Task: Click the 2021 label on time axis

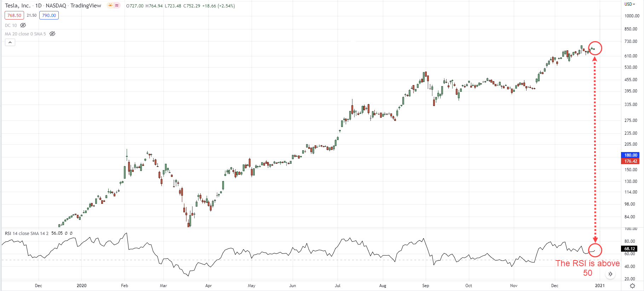Action: (600, 286)
